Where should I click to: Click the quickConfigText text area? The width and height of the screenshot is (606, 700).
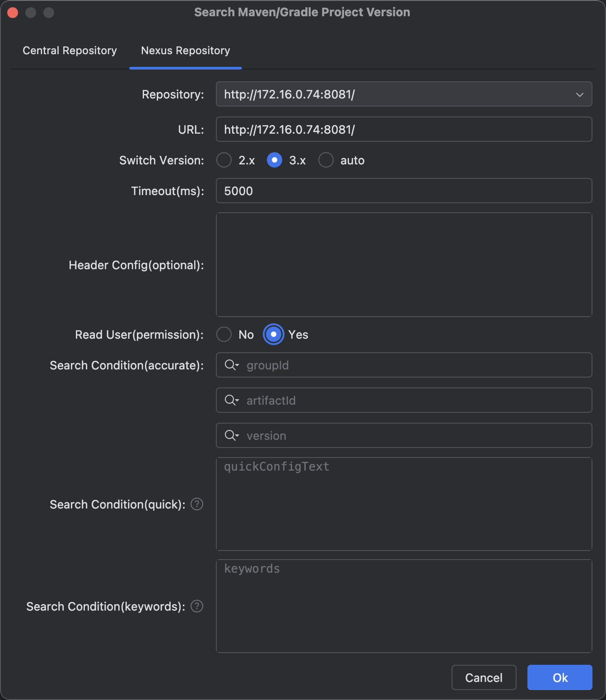pos(404,504)
